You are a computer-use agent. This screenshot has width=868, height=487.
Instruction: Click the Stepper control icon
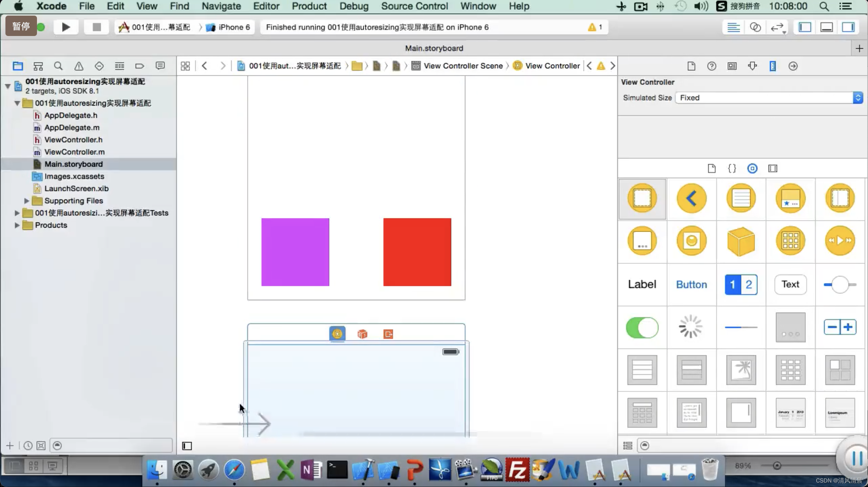click(840, 327)
